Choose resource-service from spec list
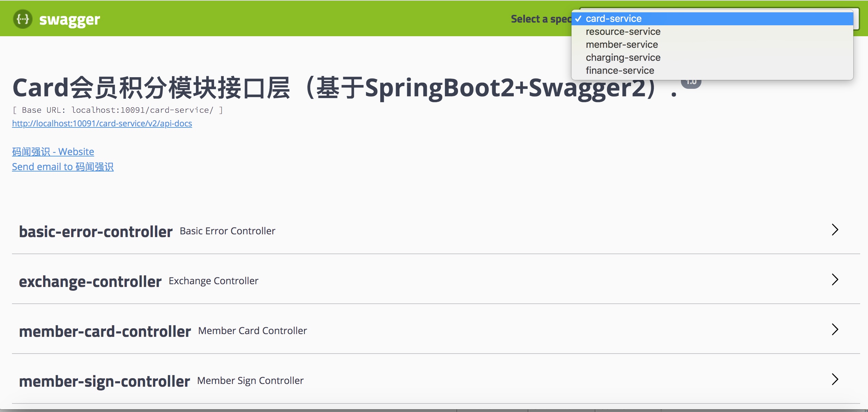 [622, 31]
